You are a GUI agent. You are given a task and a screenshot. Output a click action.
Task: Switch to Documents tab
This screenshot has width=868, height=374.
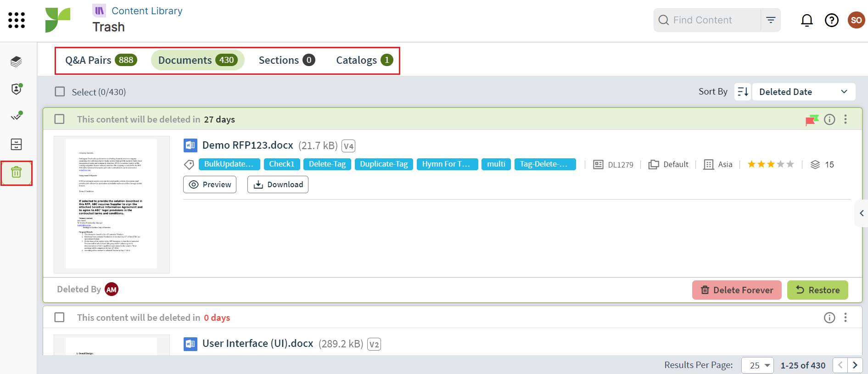click(198, 60)
